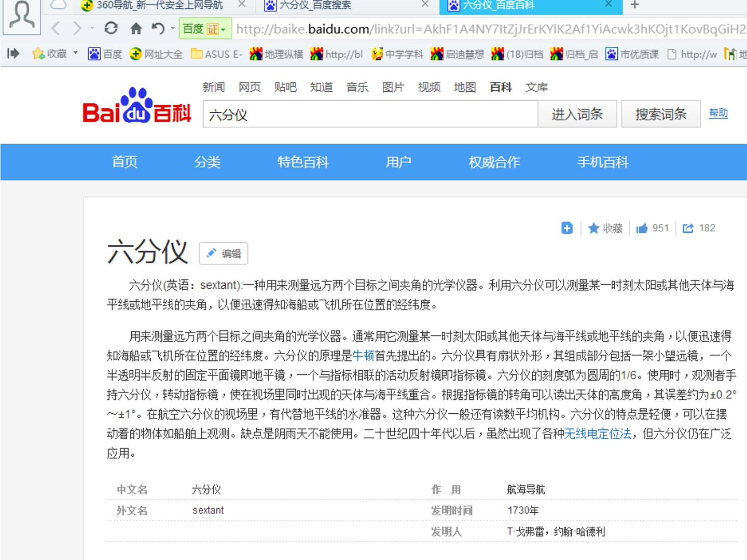
Task: Open a new tab with plus button
Action: coord(634,5)
